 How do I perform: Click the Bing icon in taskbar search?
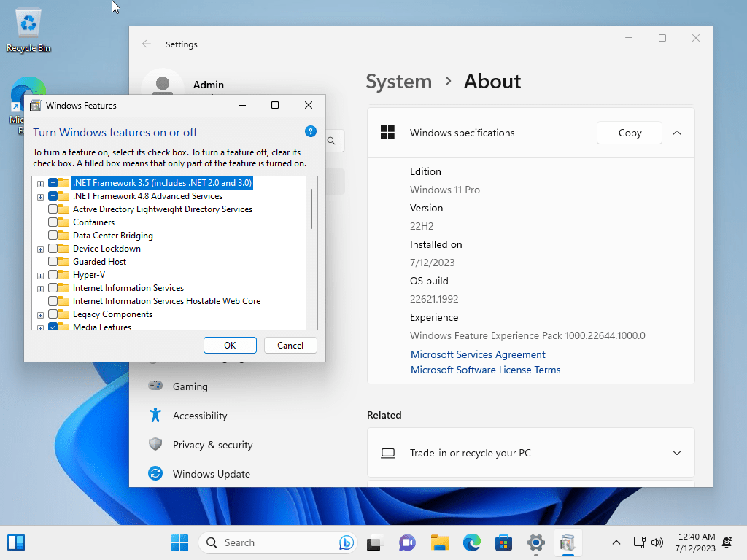(347, 542)
